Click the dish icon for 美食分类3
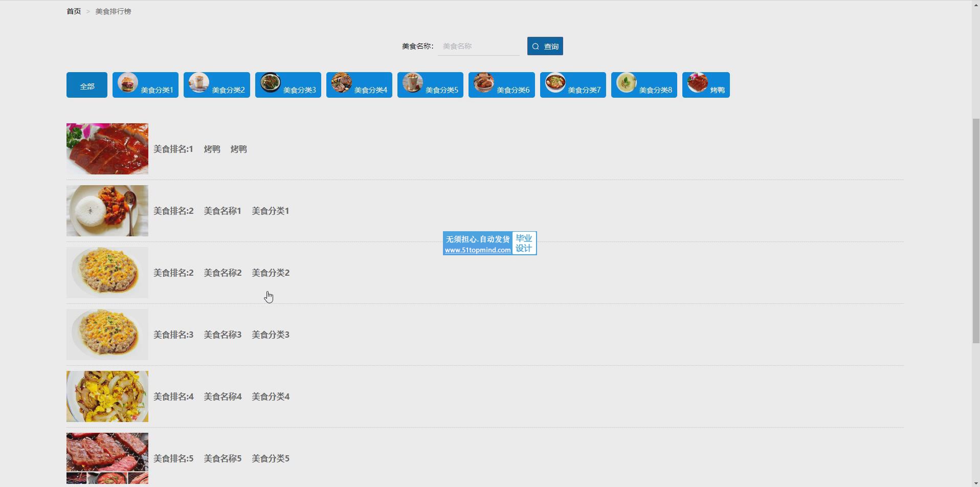Screen dimensions: 980x487 point(271,82)
